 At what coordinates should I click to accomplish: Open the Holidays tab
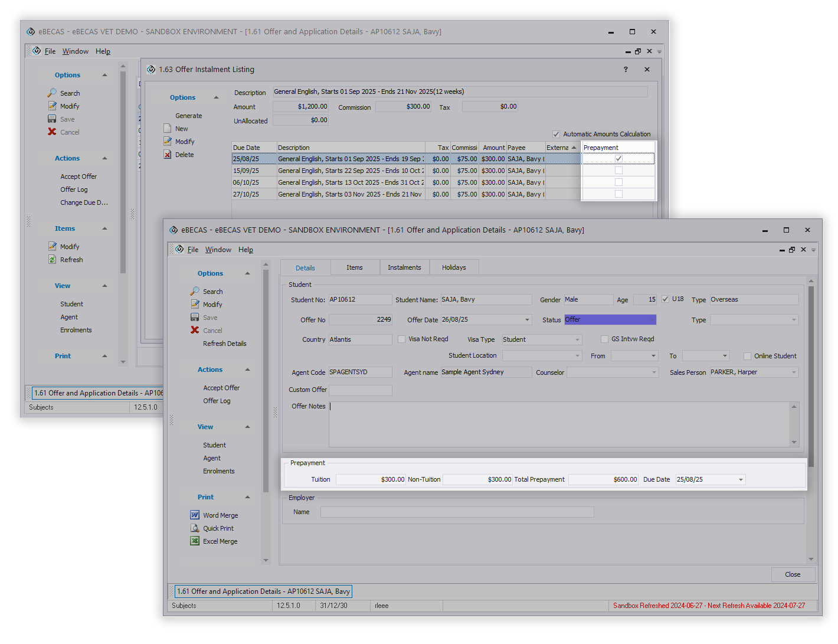454,268
